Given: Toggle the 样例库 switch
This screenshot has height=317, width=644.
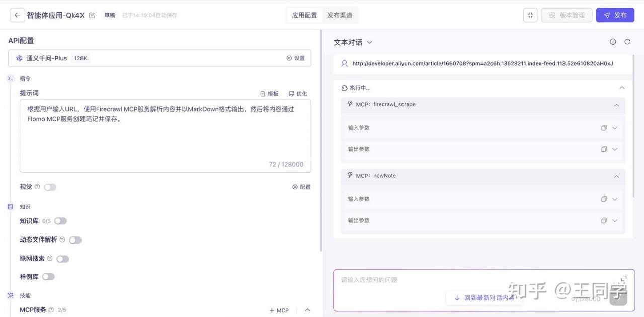Looking at the screenshot, I should (48, 277).
